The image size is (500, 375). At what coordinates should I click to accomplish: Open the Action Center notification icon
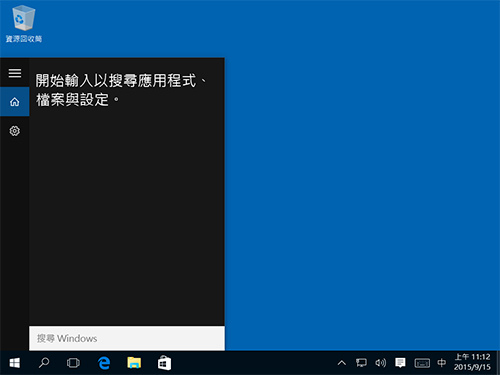(400, 363)
